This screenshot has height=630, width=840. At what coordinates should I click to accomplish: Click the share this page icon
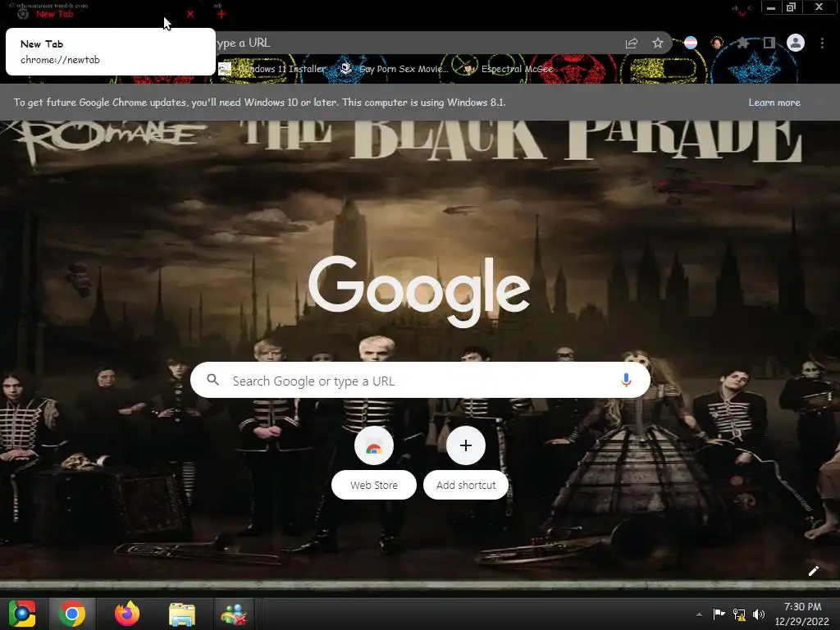tap(632, 43)
